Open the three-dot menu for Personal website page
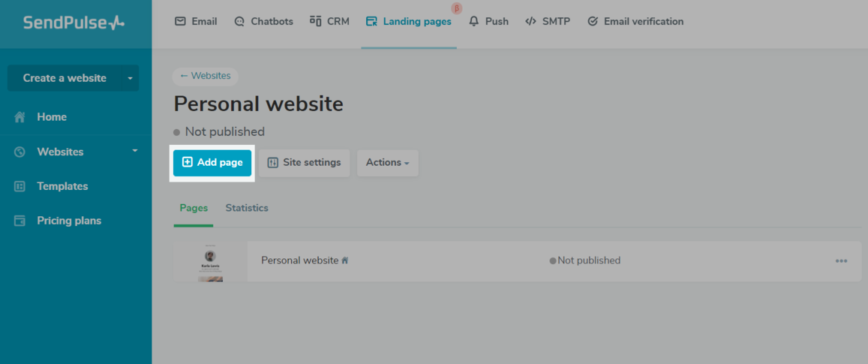The image size is (868, 364). pyautogui.click(x=841, y=261)
